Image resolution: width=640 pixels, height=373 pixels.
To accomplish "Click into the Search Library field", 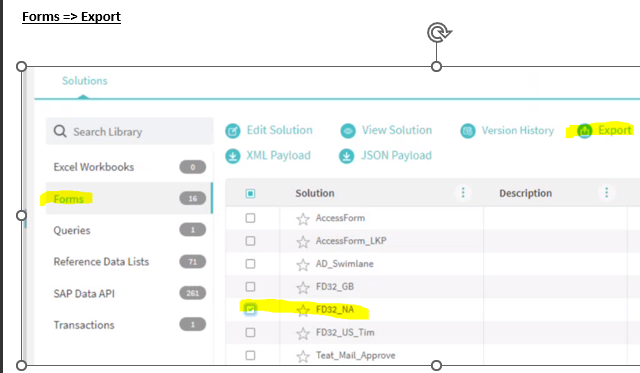I will [129, 131].
